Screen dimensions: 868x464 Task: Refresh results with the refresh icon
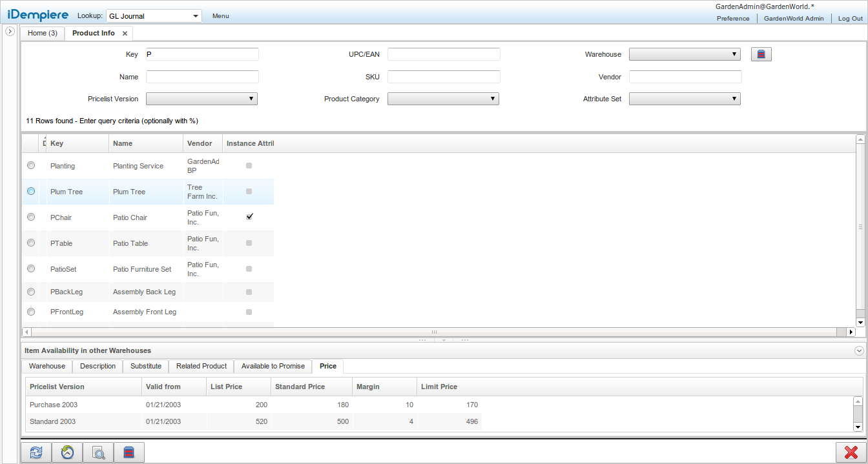(x=36, y=452)
